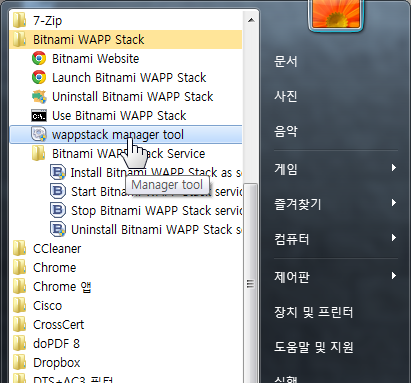
Task: Click the CCleaner folder icon
Action: pos(20,249)
